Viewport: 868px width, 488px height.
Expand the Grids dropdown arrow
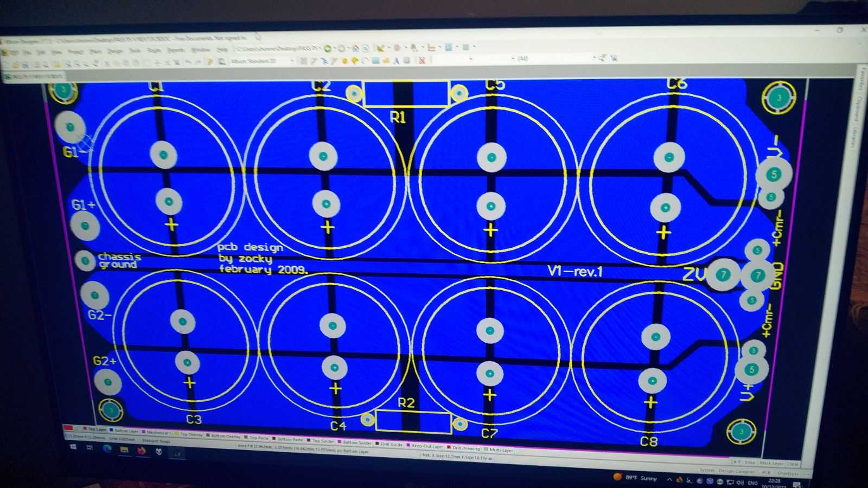coord(474,47)
